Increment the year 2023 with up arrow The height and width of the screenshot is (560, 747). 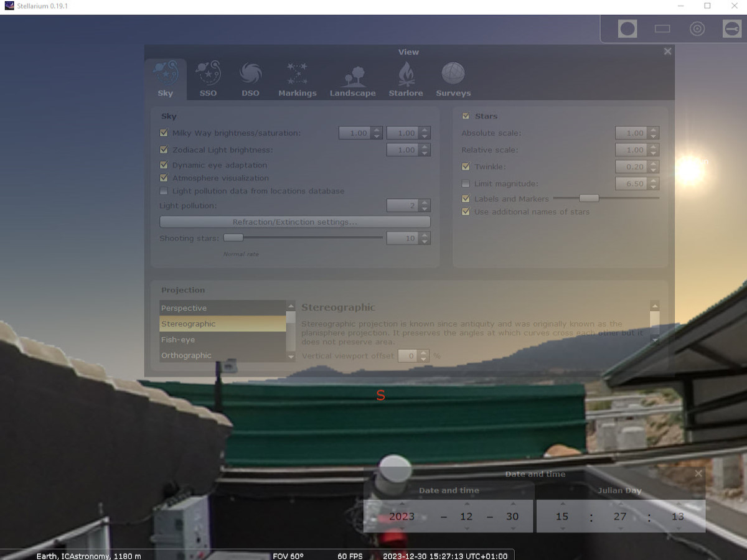402,505
